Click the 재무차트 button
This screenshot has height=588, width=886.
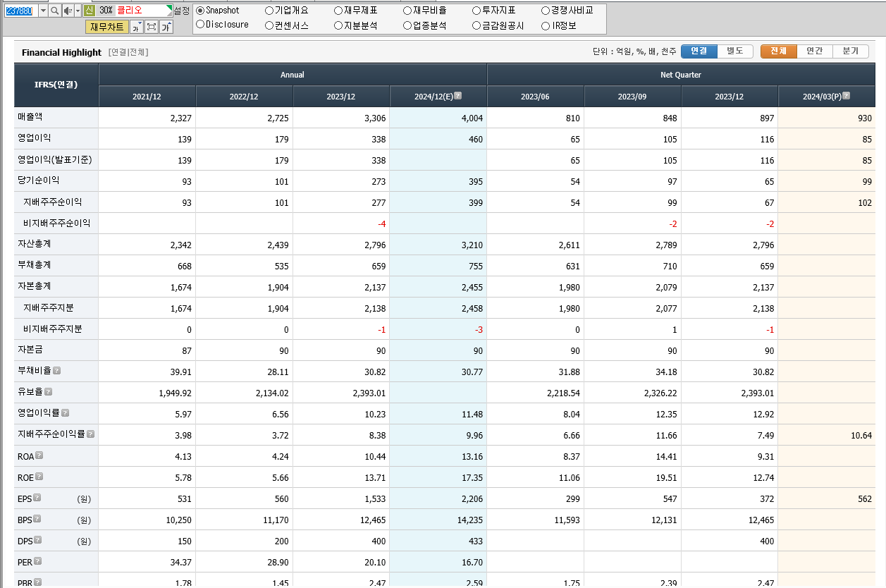pos(107,27)
